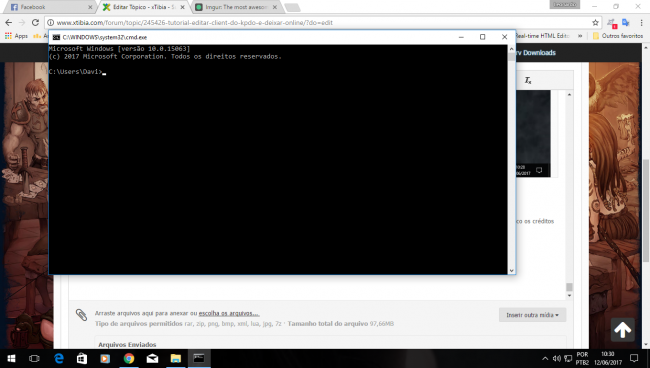Screen dimensions: 650x368
Task: Click the remove formatting Tx editor icon
Action: (x=528, y=80)
